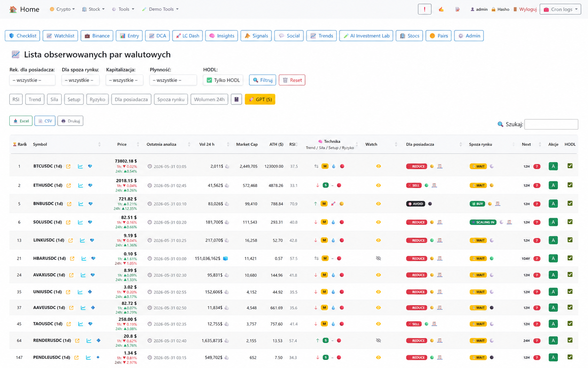
Task: Toggle the watch eye for ETHUSDC
Action: pos(378,185)
